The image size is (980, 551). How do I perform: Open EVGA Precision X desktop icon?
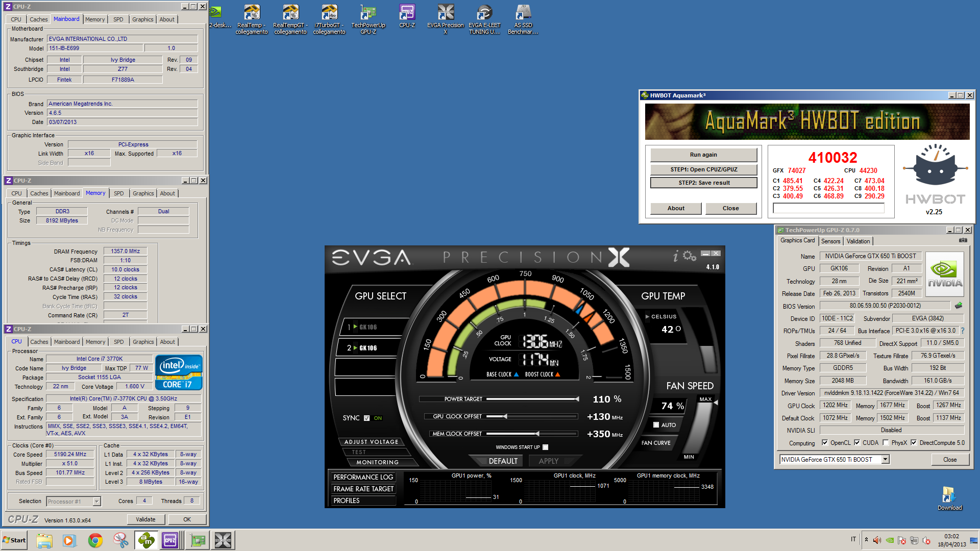(x=446, y=19)
